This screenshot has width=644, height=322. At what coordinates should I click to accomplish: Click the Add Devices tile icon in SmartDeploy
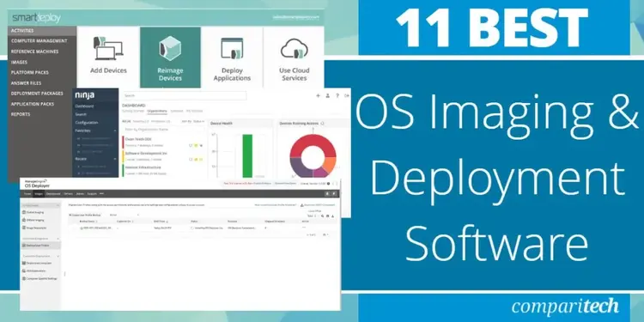[108, 48]
